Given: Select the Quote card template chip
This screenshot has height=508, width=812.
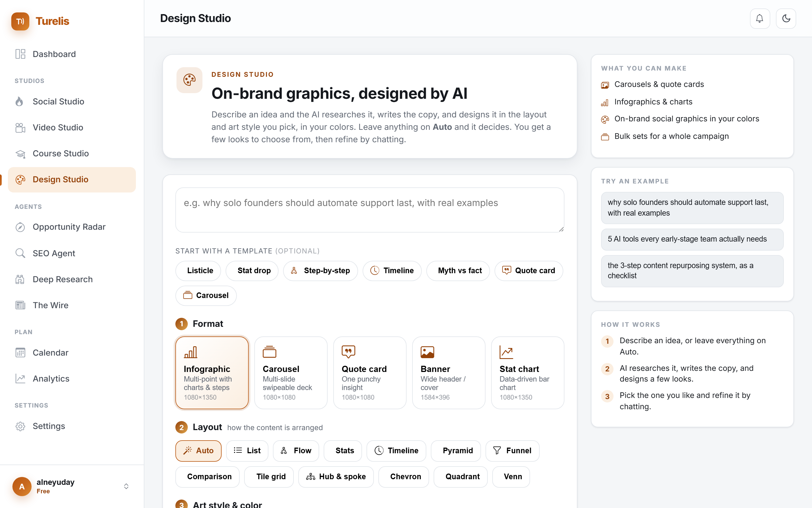Looking at the screenshot, I should (529, 271).
